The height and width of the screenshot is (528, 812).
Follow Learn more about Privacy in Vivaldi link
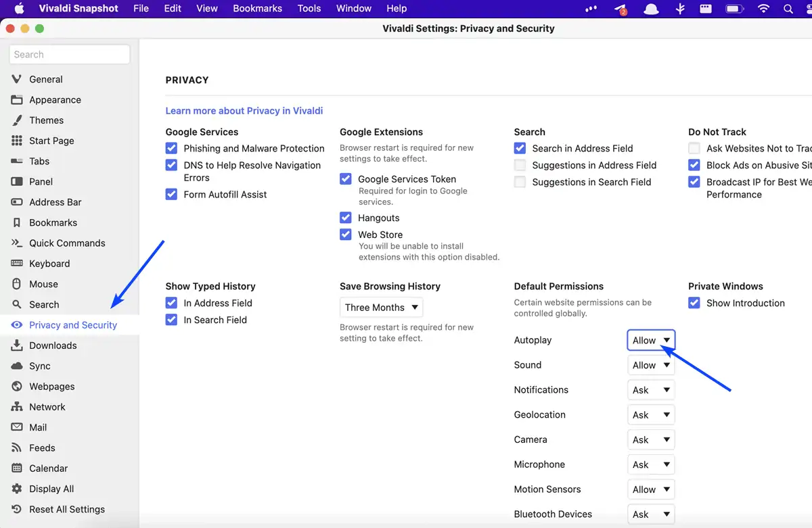244,111
